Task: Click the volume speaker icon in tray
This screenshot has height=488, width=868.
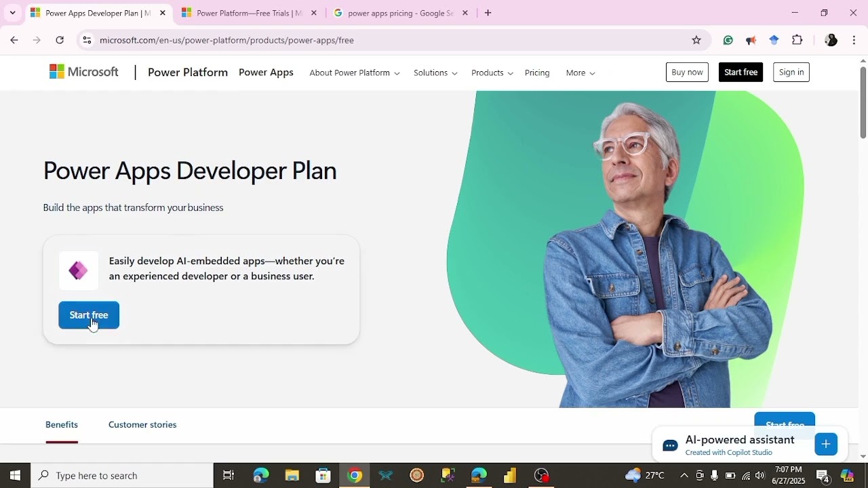Action: 760,475
